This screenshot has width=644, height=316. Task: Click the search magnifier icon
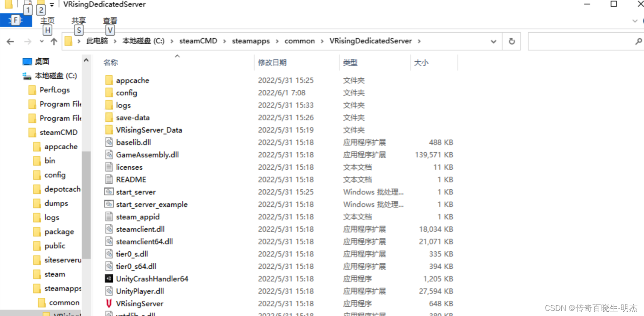(x=638, y=41)
